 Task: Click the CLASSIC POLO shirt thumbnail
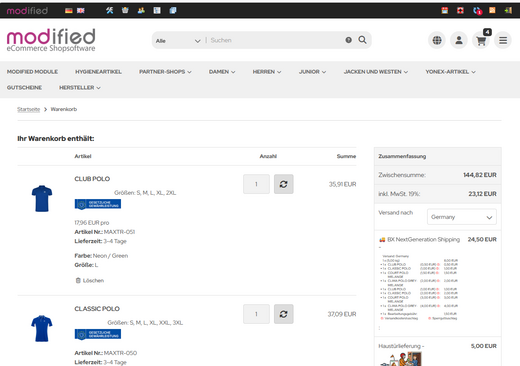(x=42, y=328)
